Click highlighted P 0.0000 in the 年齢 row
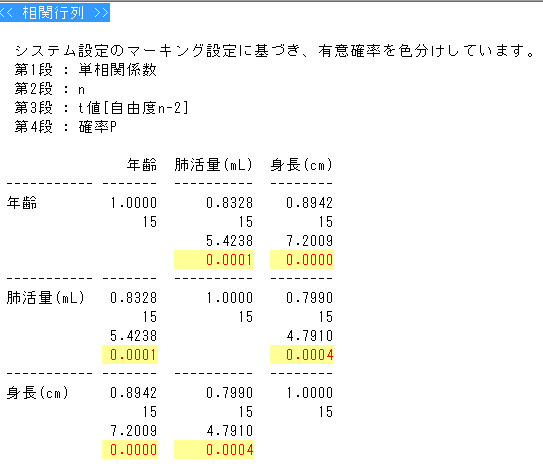This screenshot has width=543, height=466. coord(302,260)
